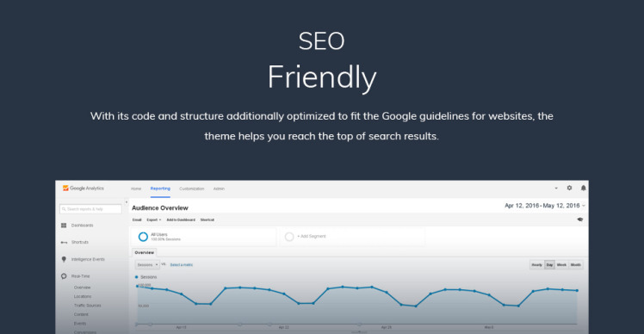Click the first data point on the Sessions chart
The image size is (644, 334).
(x=137, y=286)
